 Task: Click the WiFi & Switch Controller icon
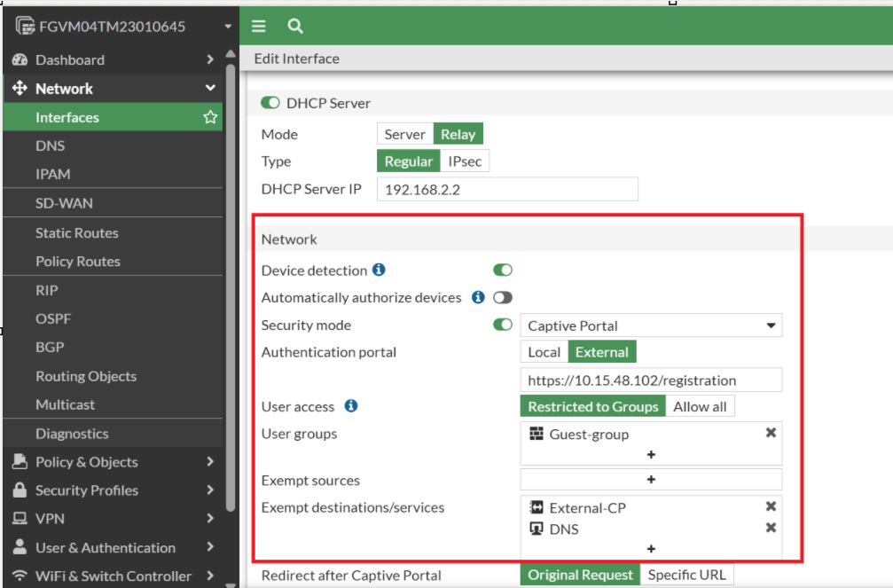20,576
